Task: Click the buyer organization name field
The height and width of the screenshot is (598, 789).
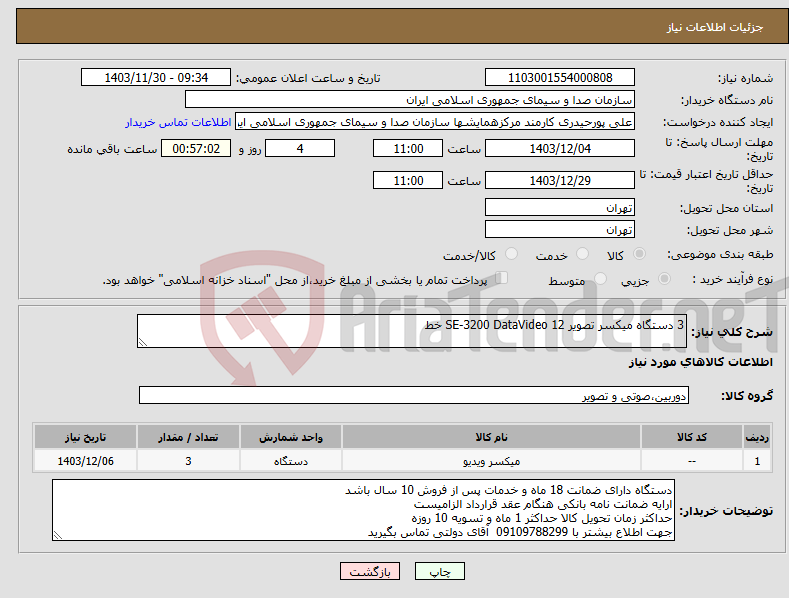Action: click(410, 100)
